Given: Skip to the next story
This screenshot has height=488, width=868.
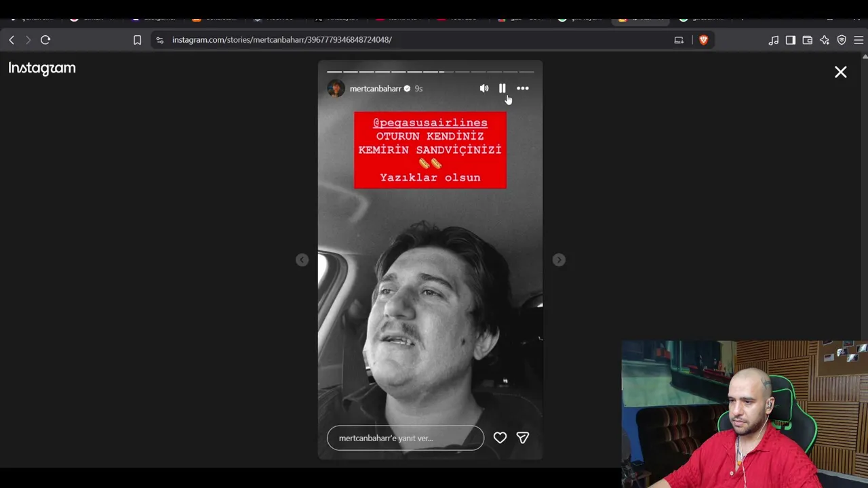Looking at the screenshot, I should (559, 260).
